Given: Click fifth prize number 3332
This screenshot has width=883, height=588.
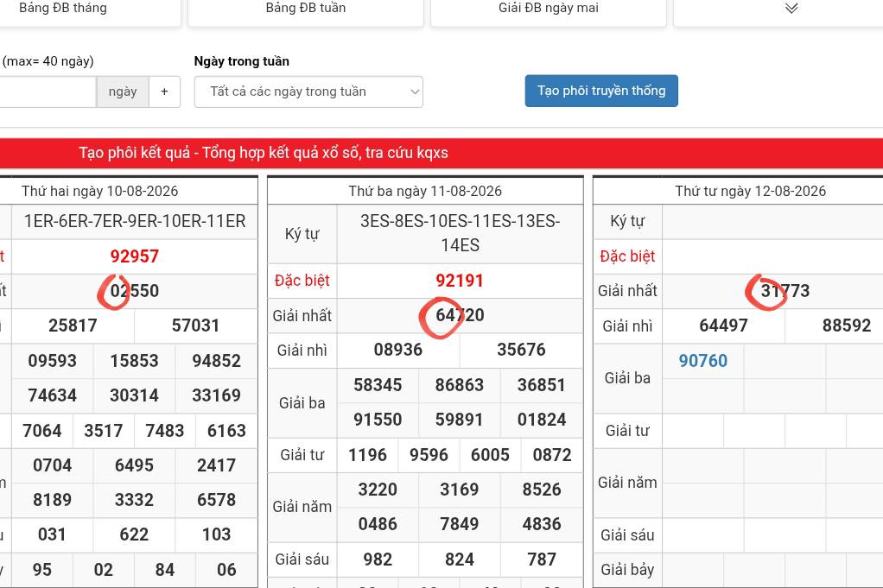Looking at the screenshot, I should pos(134,500).
